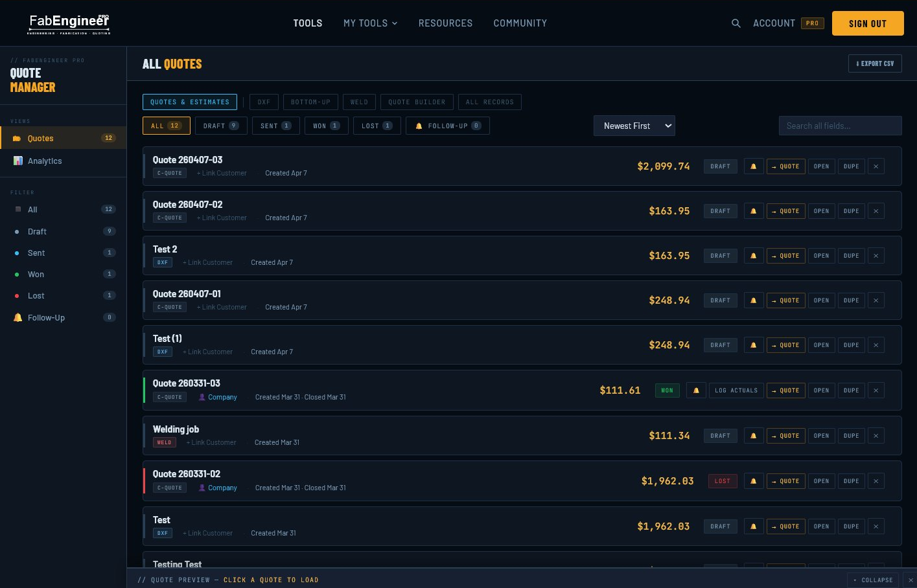Image resolution: width=917 pixels, height=588 pixels.
Task: Open the Community navigation menu item
Action: [520, 23]
